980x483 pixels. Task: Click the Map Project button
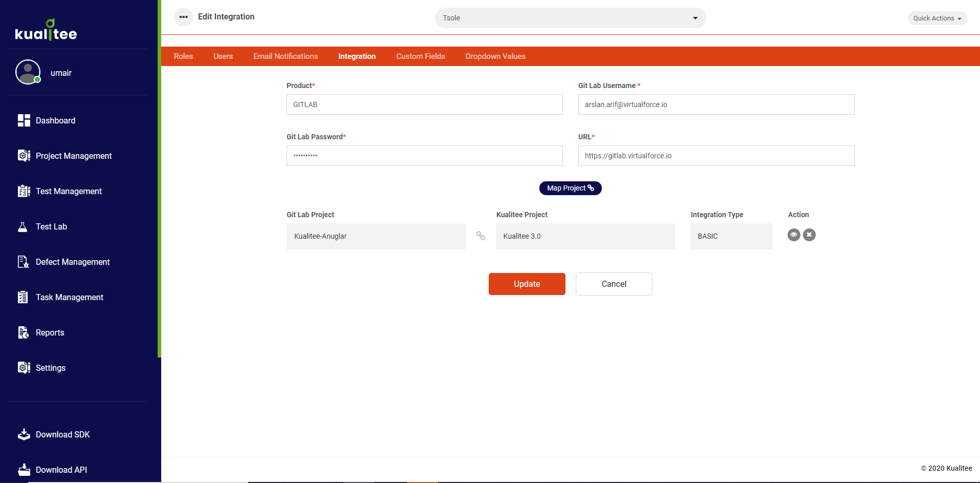(571, 188)
